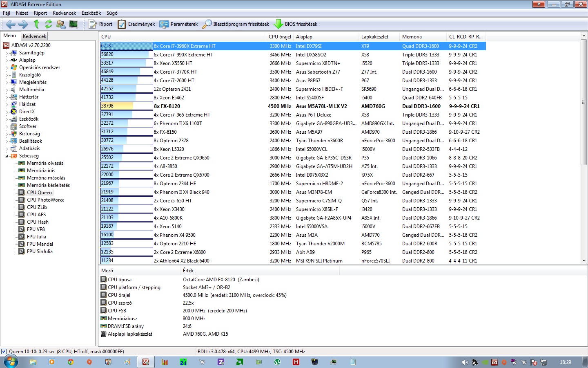Click the Chrome taskbar icon

[x=71, y=362]
